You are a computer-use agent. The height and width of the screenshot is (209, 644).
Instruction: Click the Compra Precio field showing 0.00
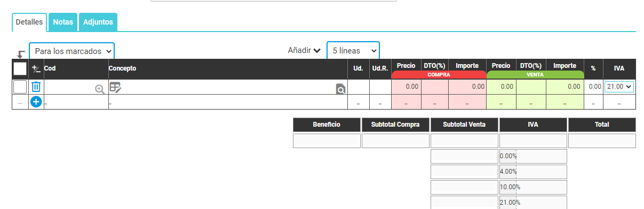click(x=406, y=87)
